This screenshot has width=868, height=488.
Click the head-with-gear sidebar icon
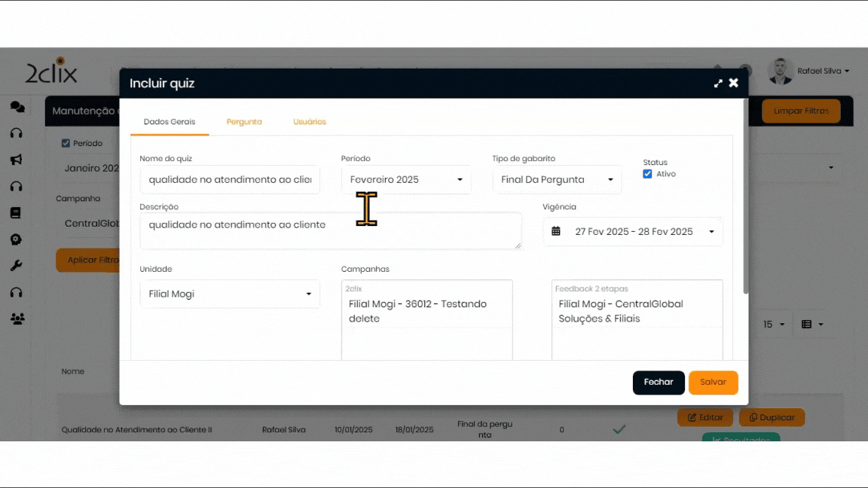tap(17, 239)
